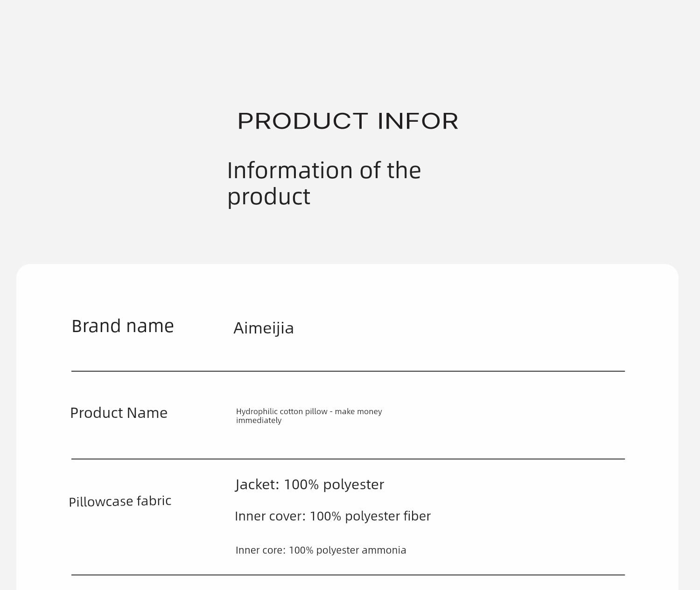Viewport: 700px width, 590px height.
Task: Select the 'Pillowcase fabric' label
Action: (120, 501)
